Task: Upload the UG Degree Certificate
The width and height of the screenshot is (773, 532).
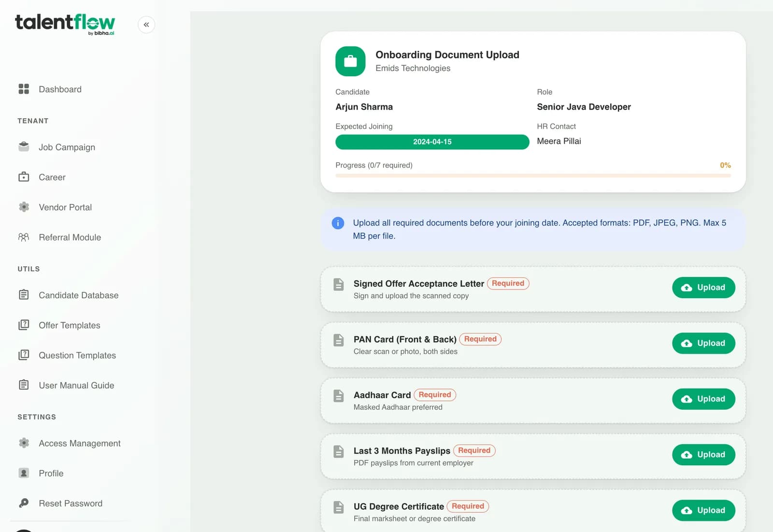Action: pos(703,510)
